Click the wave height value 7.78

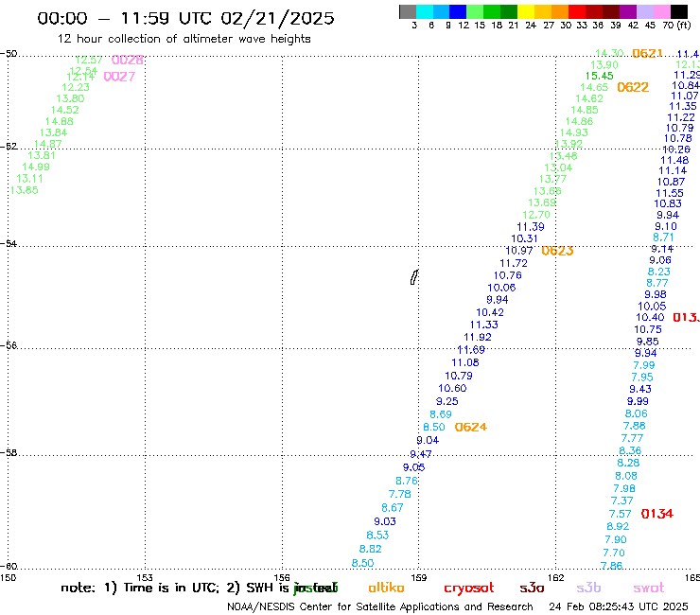click(x=399, y=495)
